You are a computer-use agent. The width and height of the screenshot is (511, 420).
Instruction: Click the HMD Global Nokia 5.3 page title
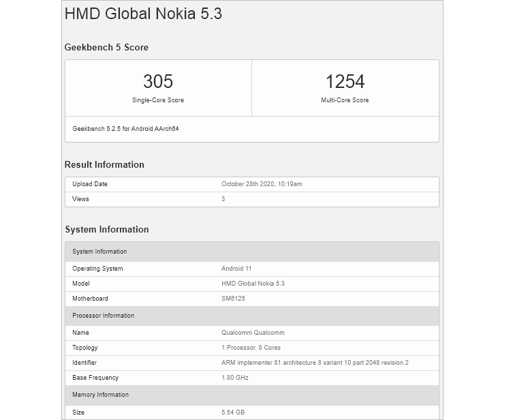point(143,14)
